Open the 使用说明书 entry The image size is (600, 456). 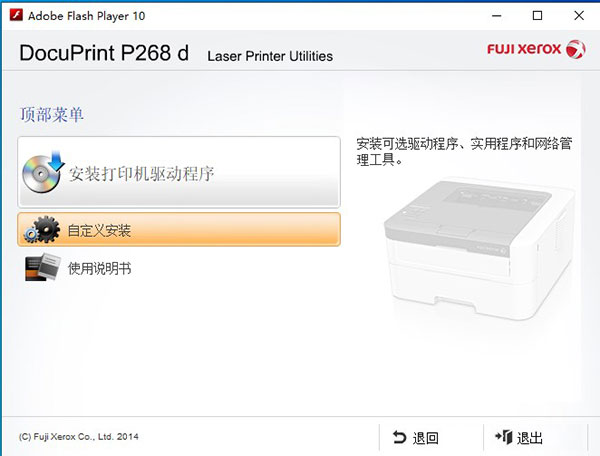coord(99,268)
